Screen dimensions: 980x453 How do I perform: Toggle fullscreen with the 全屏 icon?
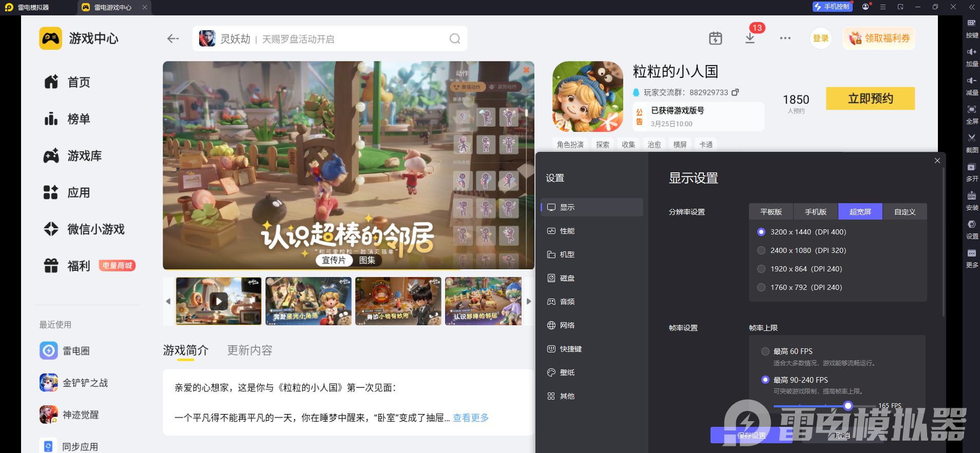point(972,109)
